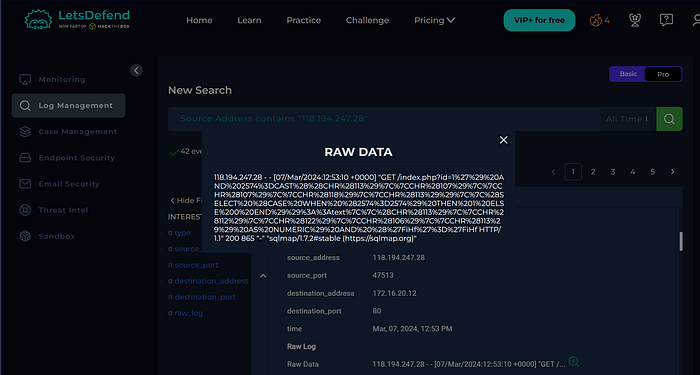The width and height of the screenshot is (700, 375).
Task: Open the All Time range dropdown
Action: 627,119
